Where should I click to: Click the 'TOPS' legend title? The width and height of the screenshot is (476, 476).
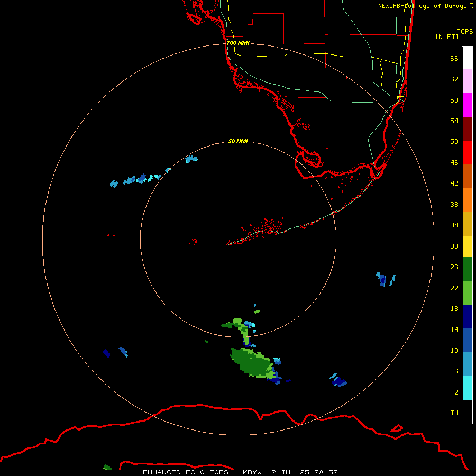pos(465,31)
